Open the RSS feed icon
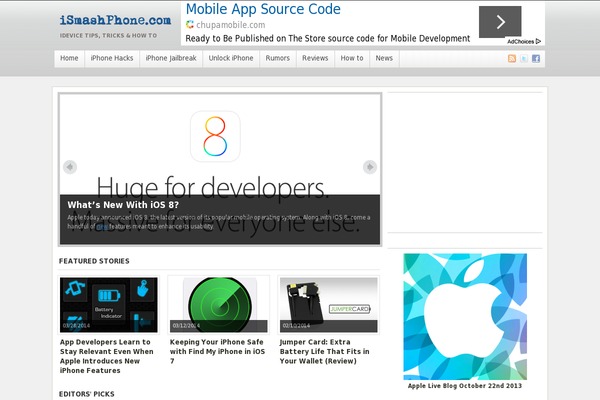The width and height of the screenshot is (600, 400). [x=512, y=58]
